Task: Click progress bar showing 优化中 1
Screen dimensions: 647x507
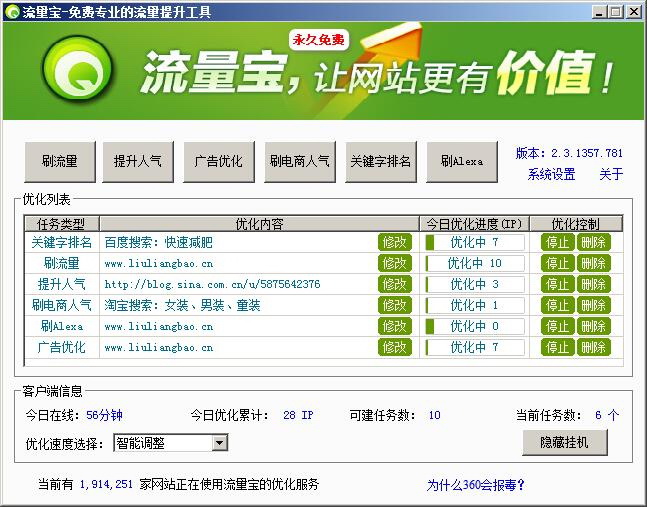Action: [475, 305]
